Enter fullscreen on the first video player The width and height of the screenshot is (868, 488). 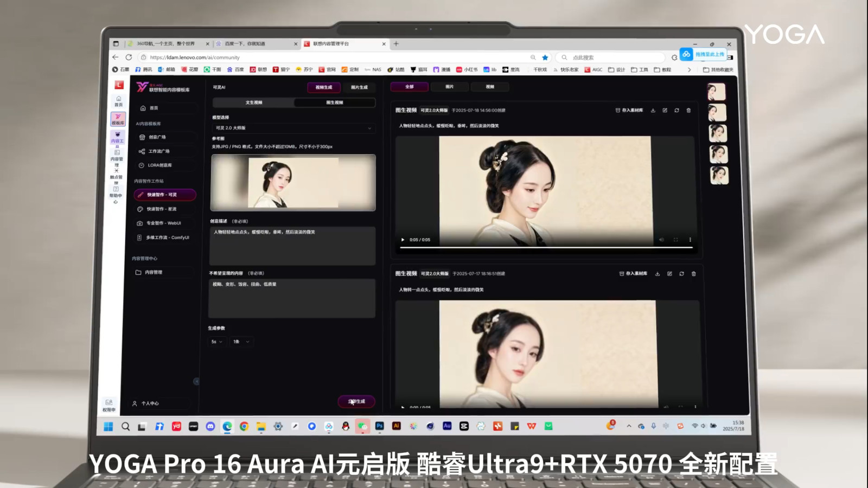coord(676,240)
